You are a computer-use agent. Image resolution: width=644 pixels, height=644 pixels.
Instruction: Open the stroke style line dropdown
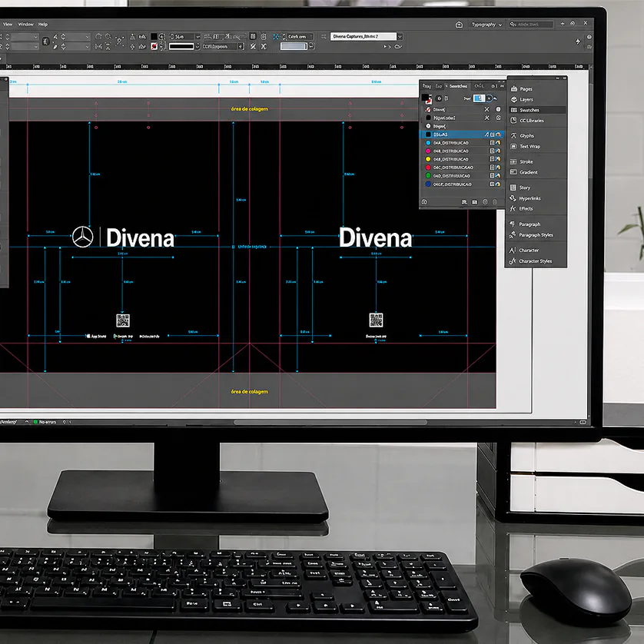[x=198, y=46]
